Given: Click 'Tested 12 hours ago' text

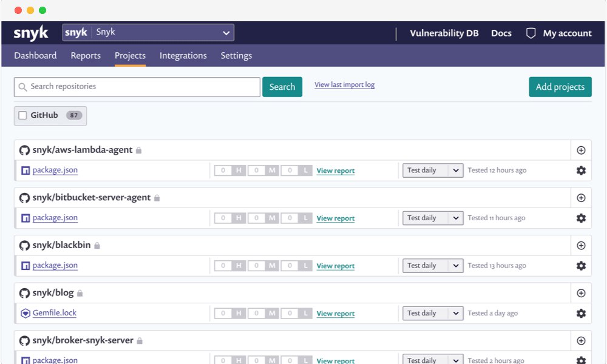Looking at the screenshot, I should click(497, 170).
